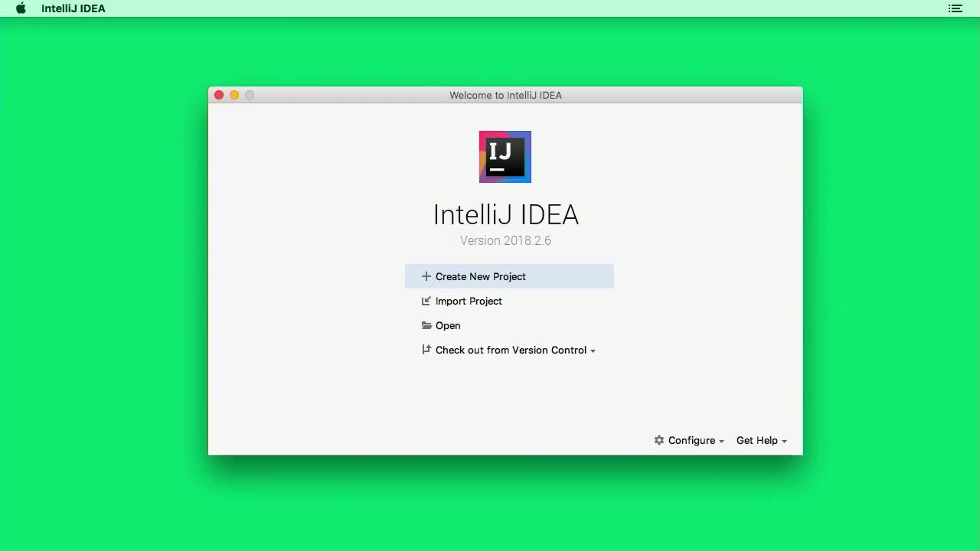This screenshot has width=980, height=551.
Task: Close the Welcome window with red button
Action: tap(219, 95)
